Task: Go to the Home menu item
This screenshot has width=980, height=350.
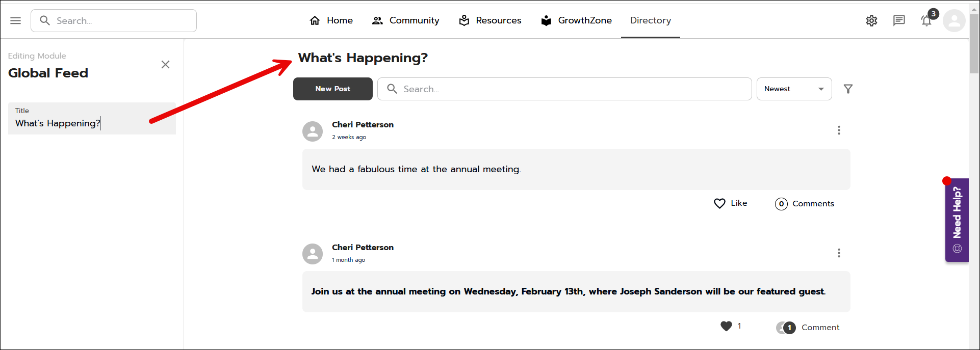Action: pos(331,20)
